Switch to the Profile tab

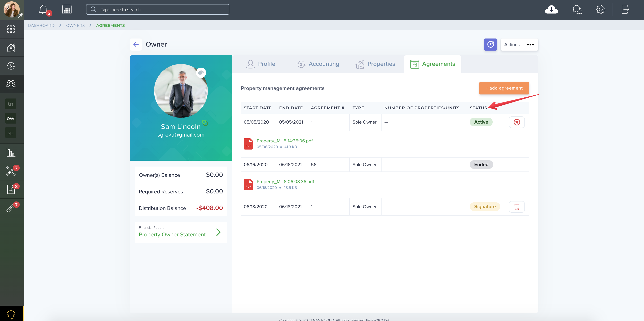pyautogui.click(x=260, y=64)
